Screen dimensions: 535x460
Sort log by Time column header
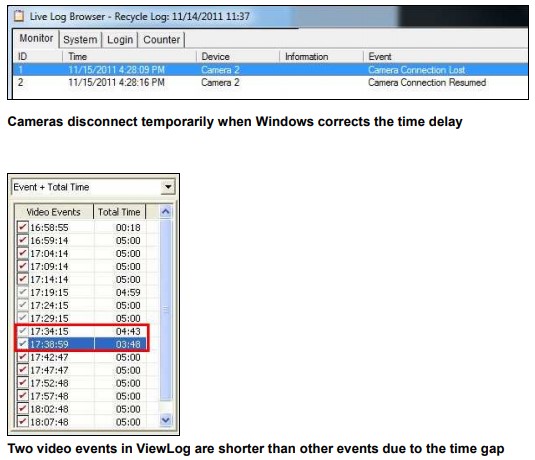tap(129, 56)
